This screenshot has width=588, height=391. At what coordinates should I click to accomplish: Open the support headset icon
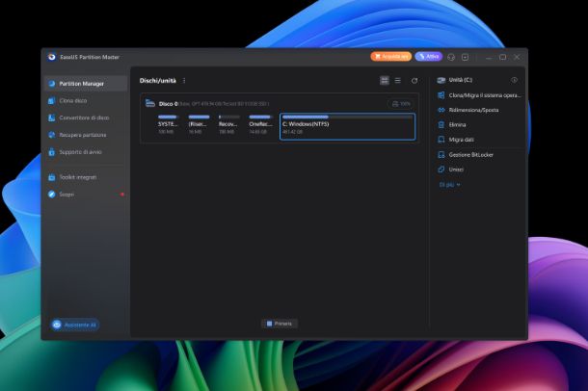coord(451,57)
